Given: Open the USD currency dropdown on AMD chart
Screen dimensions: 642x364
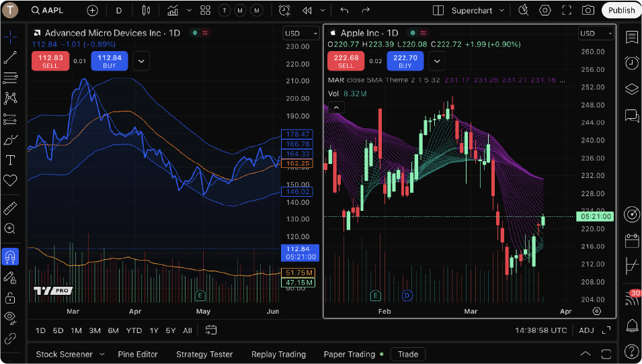Looking at the screenshot, I should click(300, 34).
